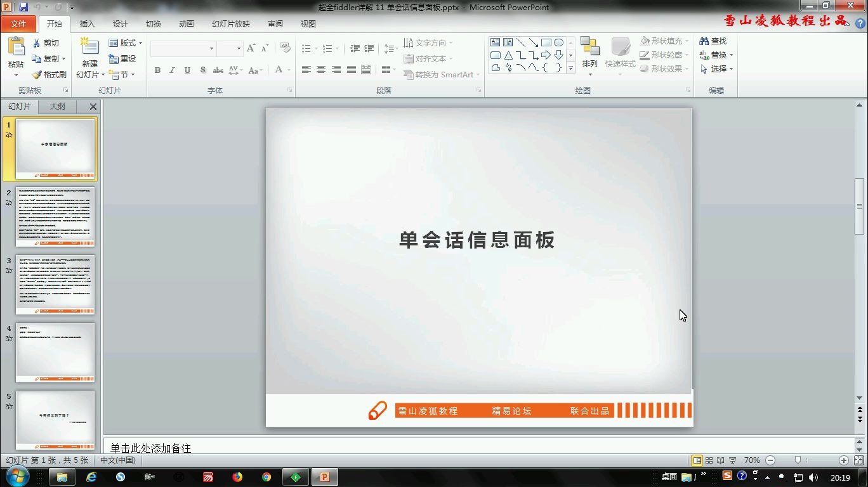Select slide 3 thumbnail

[55, 285]
